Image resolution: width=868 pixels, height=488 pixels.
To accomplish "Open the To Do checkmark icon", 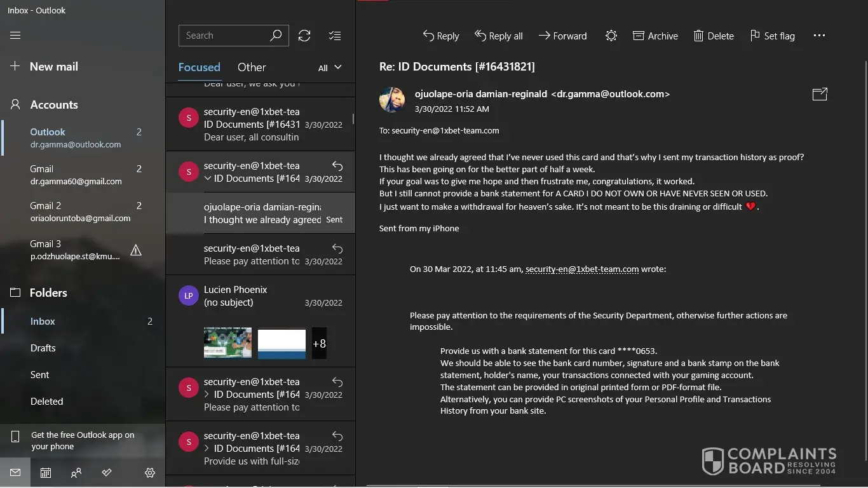I will coord(107,473).
